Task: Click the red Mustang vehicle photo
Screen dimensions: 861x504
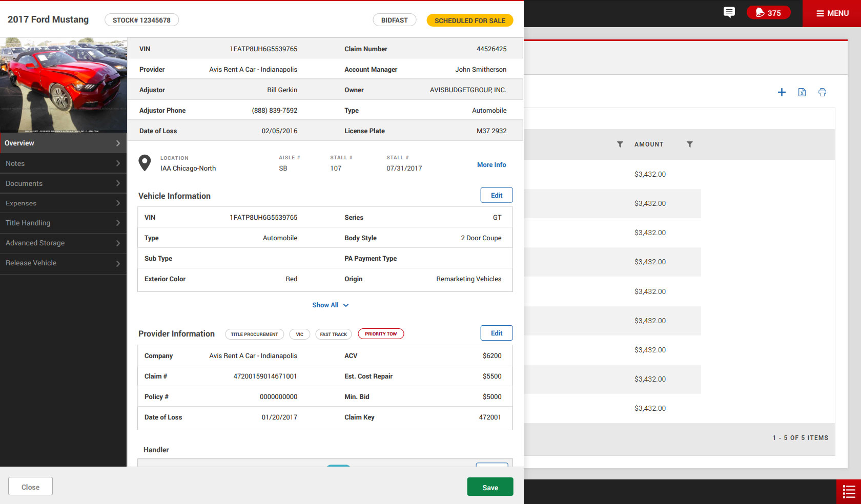Action: [x=64, y=85]
